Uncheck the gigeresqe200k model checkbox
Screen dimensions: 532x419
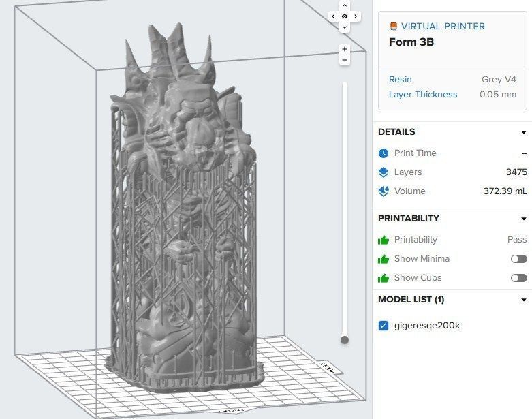click(384, 326)
